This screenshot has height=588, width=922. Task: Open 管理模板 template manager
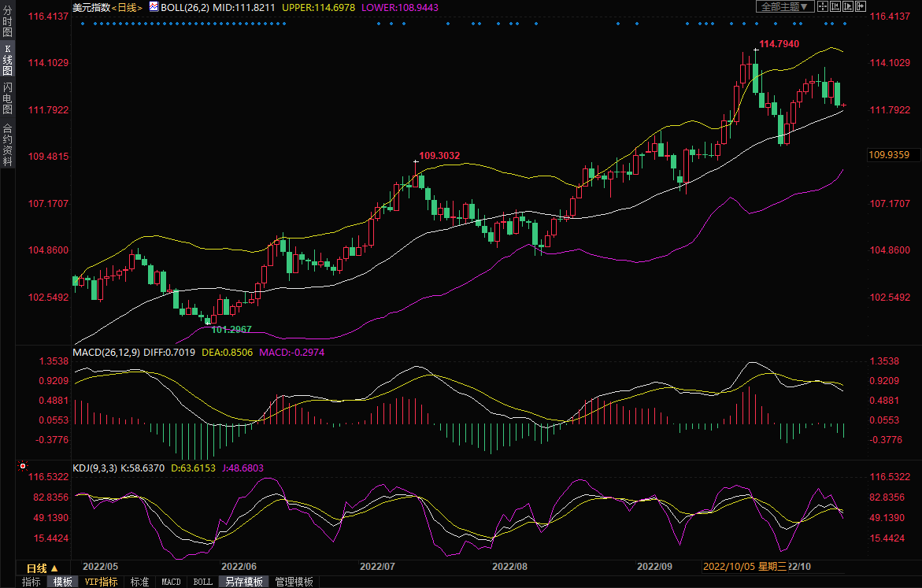294,582
